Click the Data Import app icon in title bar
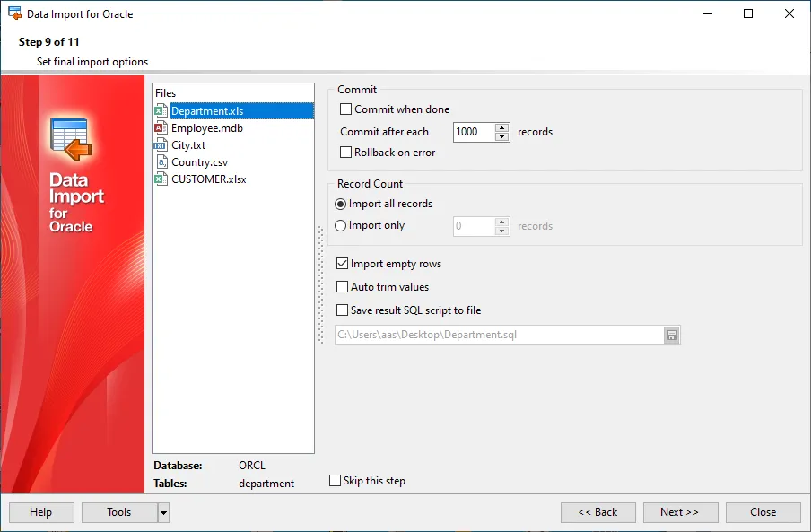The width and height of the screenshot is (811, 532). click(14, 13)
